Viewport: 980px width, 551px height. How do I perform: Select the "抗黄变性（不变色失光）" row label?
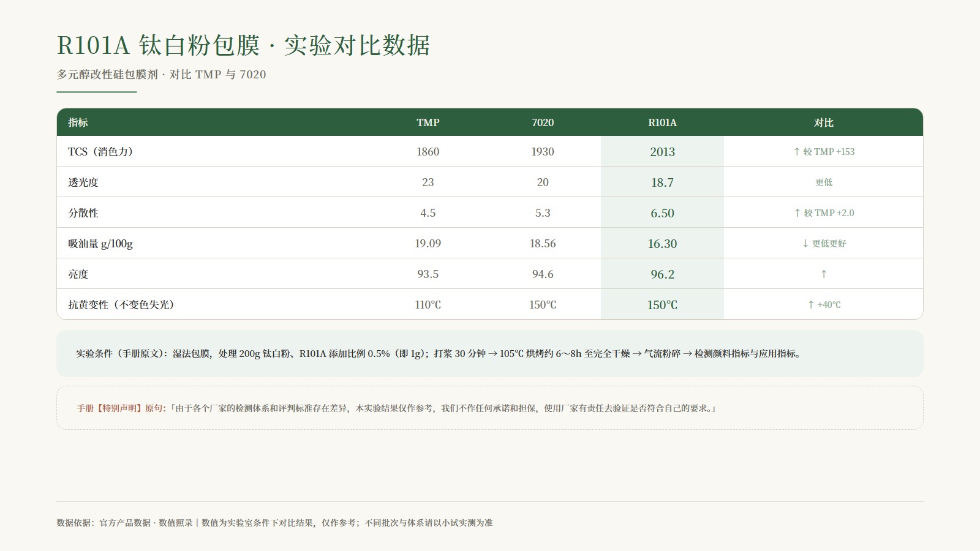(121, 304)
